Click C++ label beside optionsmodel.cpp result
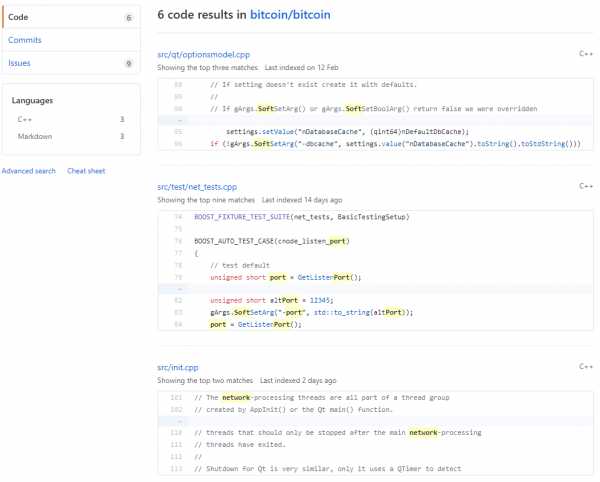The image size is (600, 482). 586,54
